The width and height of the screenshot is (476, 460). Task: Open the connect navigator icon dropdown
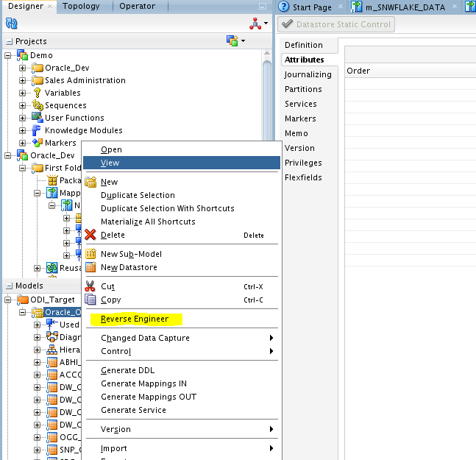[258, 24]
